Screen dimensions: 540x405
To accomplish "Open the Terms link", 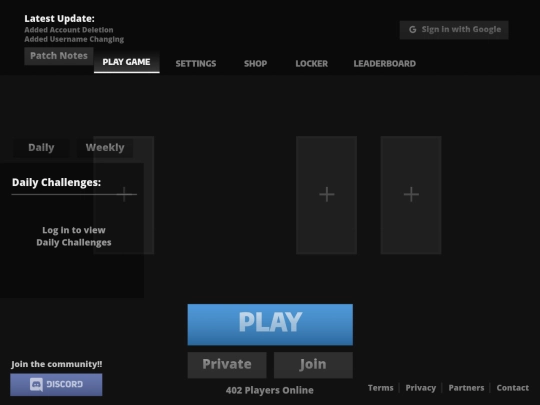I will 381,388.
